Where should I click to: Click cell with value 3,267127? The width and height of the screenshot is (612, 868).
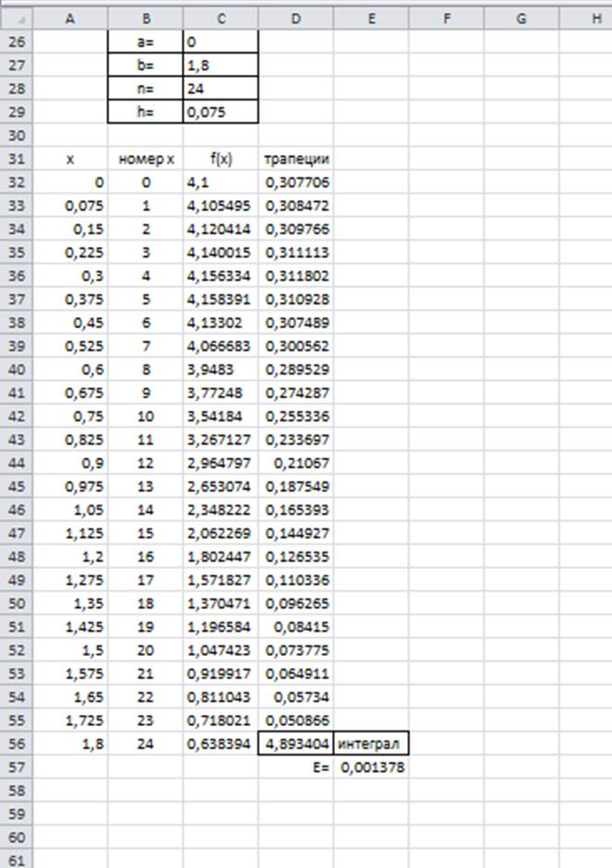tap(221, 440)
